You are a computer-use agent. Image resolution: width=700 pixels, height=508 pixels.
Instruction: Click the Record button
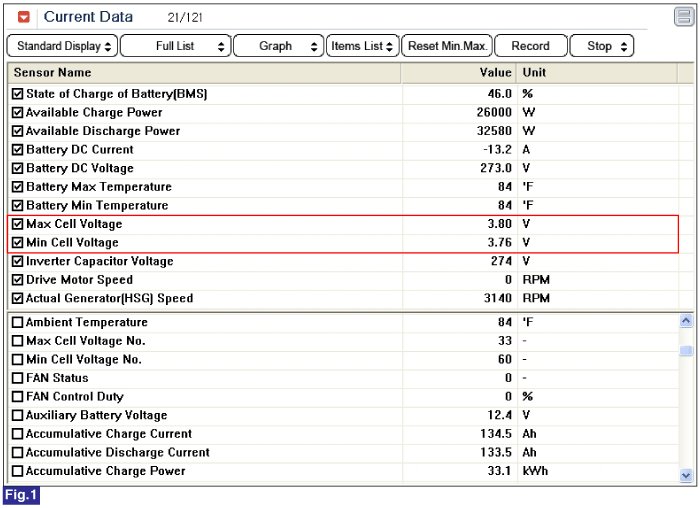click(x=531, y=46)
